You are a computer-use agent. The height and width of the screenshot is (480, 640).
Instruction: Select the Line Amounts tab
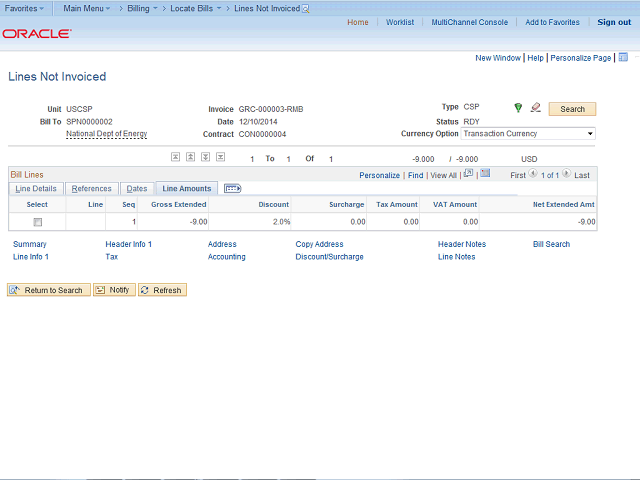(187, 189)
